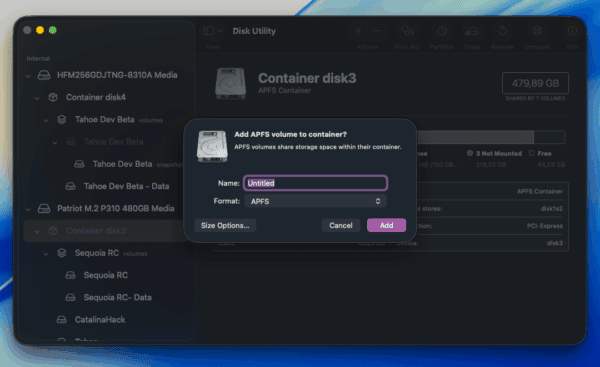The image size is (600, 367).
Task: Collapse the HFM256GDJTNG-8310A Media disk
Action: (x=28, y=76)
